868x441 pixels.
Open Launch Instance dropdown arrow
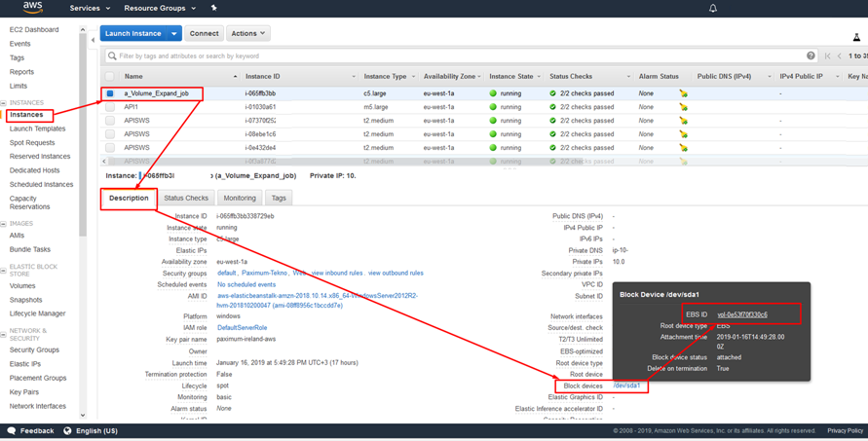(174, 34)
